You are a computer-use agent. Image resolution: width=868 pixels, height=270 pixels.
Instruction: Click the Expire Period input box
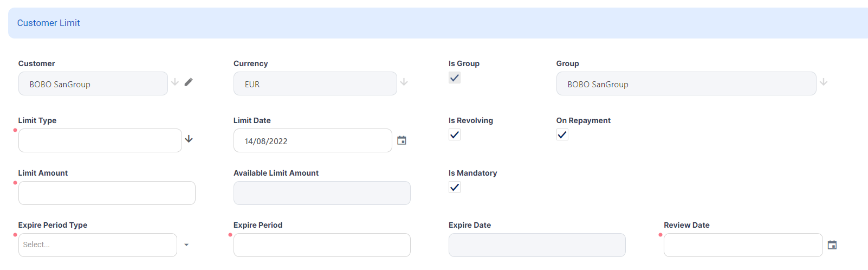pos(322,245)
